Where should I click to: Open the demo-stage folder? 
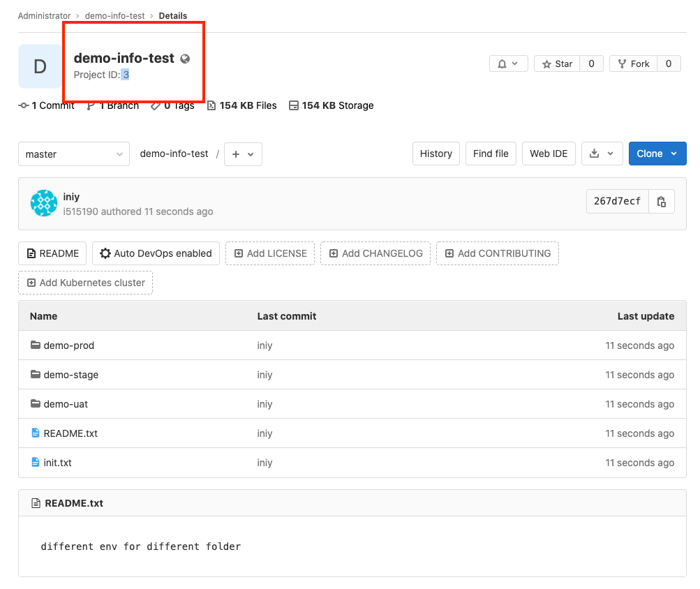point(70,375)
